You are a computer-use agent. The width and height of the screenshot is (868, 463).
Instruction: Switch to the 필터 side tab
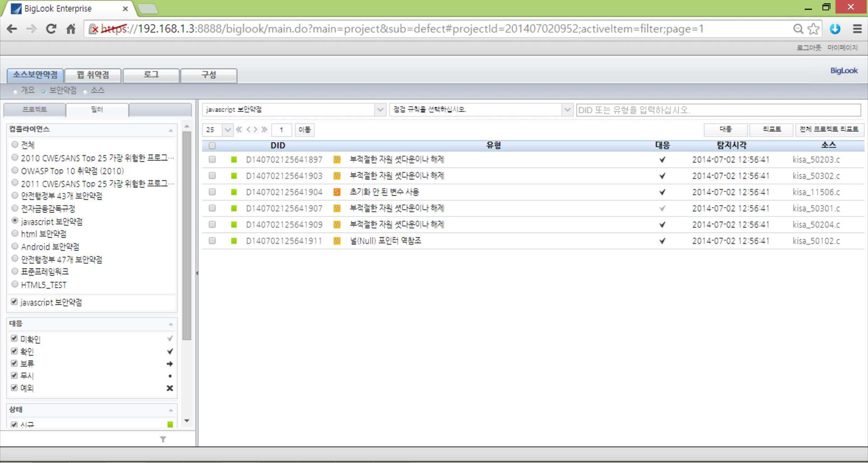pyautogui.click(x=97, y=110)
